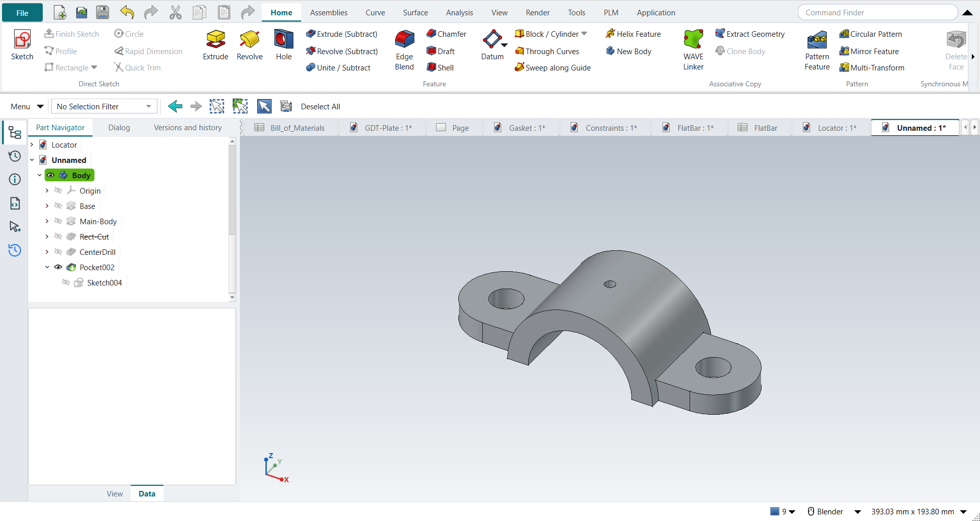Select the Extrude feature icon
Viewport: 980px width, 521px height.
pos(215,45)
